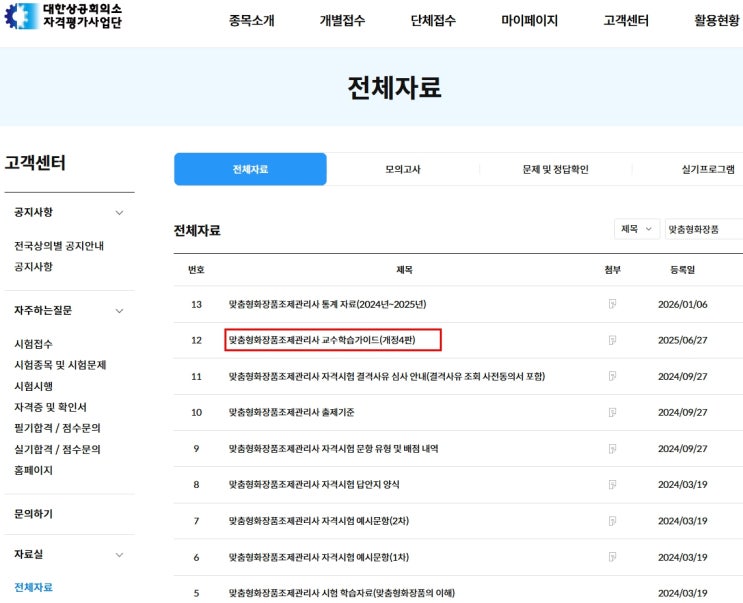The image size is (743, 603).
Task: Open post 문항 유형 및 배점 내역
Action: click(333, 448)
